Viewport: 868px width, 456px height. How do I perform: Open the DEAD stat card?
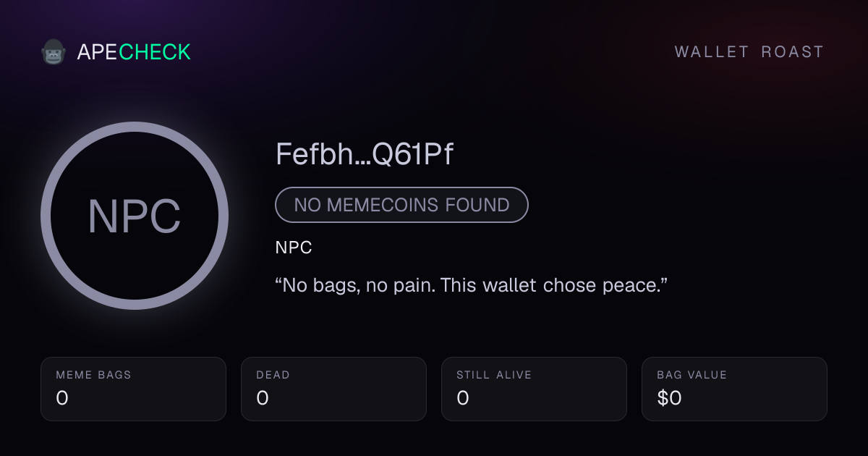coord(333,389)
